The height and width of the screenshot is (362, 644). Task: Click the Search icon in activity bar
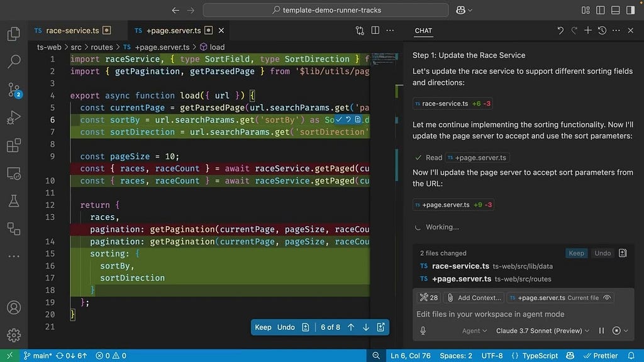click(14, 62)
